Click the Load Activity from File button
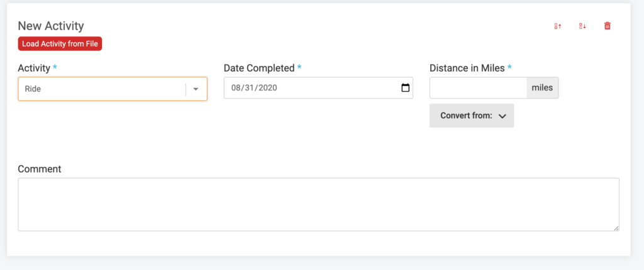 coord(60,44)
